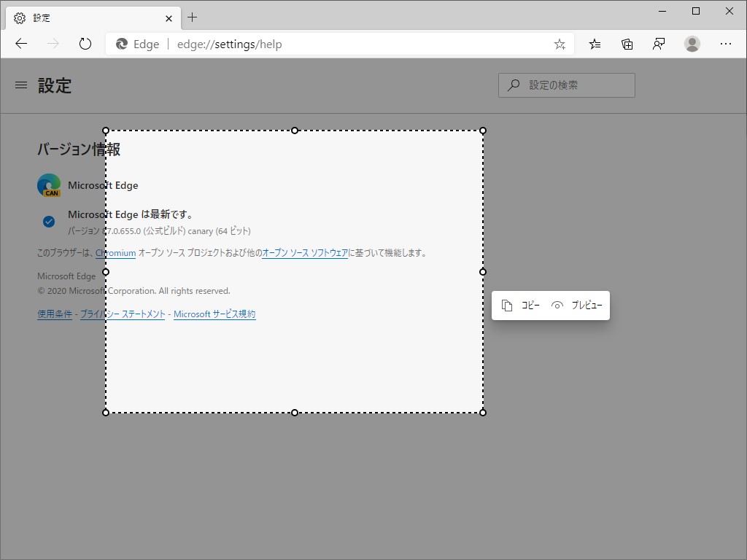Click the magnifier icon in settings search
This screenshot has height=560, width=747.
tap(513, 85)
